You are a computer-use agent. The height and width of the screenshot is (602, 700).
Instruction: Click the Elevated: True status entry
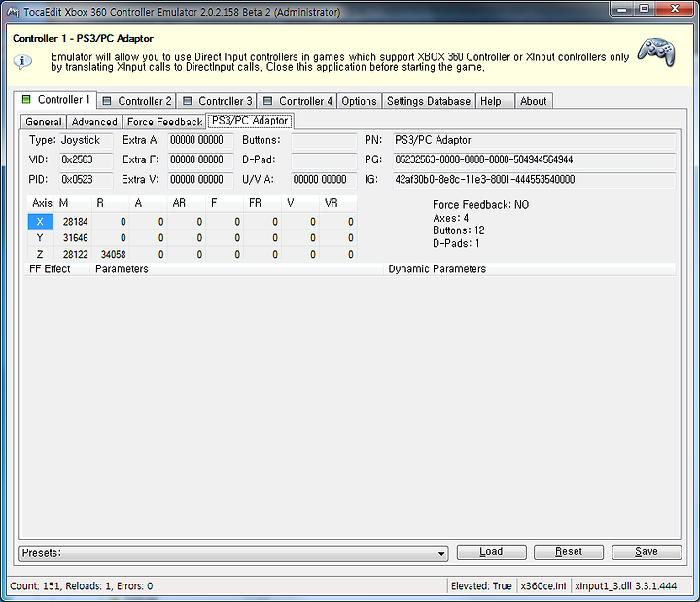[x=481, y=585]
